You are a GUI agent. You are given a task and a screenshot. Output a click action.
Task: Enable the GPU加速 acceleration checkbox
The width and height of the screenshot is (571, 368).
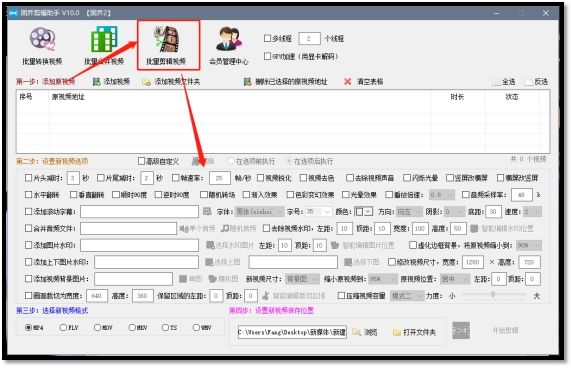(x=267, y=56)
